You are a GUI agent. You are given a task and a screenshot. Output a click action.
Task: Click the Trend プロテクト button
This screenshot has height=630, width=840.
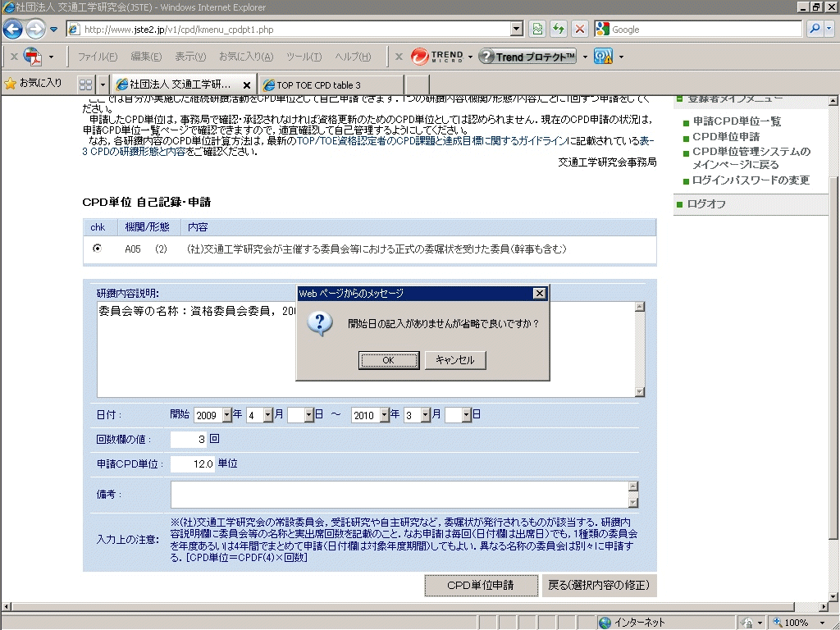(x=527, y=57)
